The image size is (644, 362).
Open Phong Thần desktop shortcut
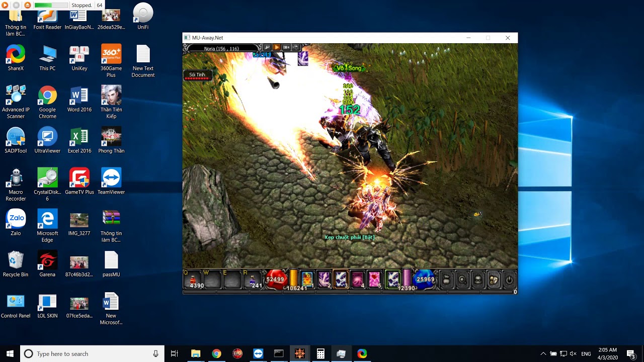(x=111, y=140)
